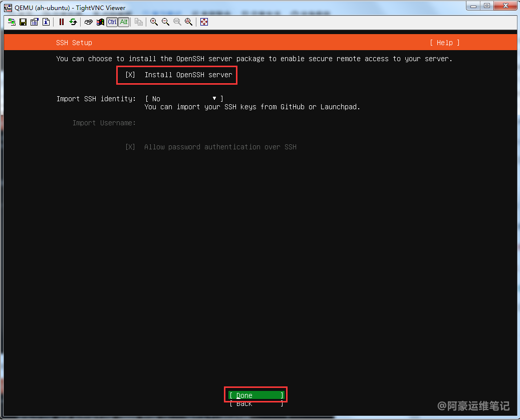Click the Zoom out magnifier icon

tap(165, 22)
